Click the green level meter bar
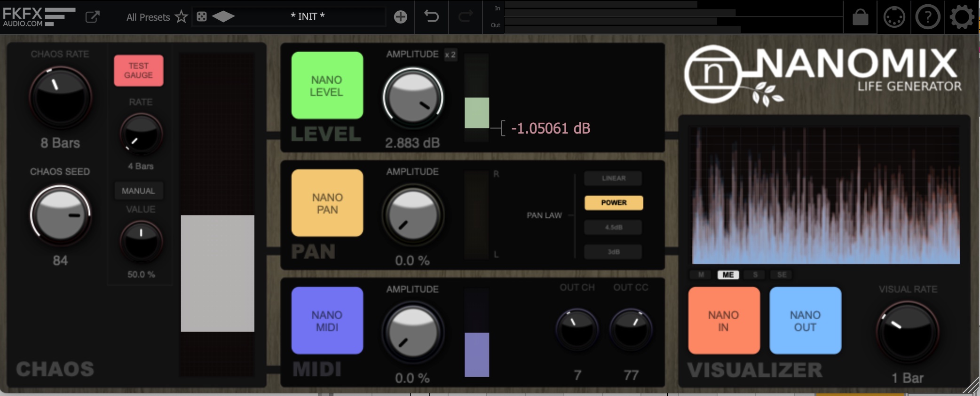Image resolution: width=980 pixels, height=396 pixels. click(477, 113)
